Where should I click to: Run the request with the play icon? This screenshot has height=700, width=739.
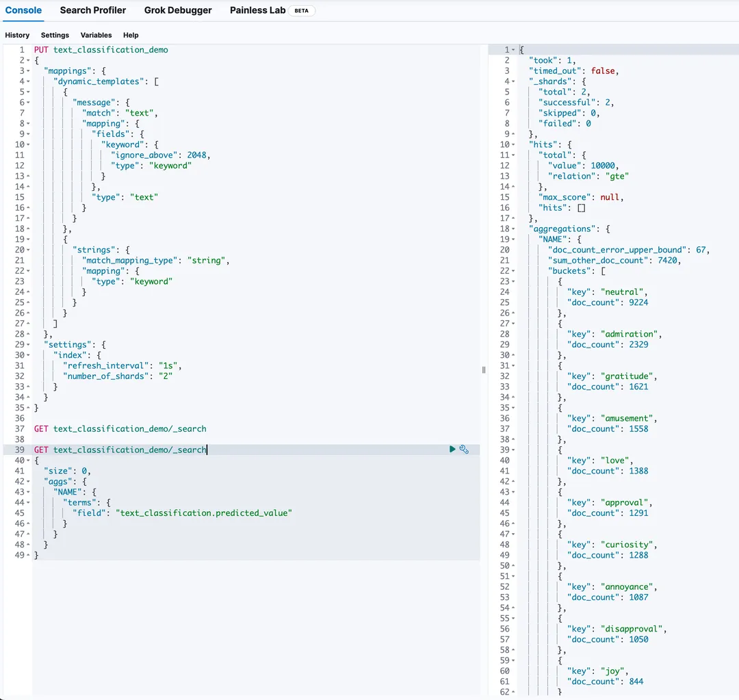[452, 450]
